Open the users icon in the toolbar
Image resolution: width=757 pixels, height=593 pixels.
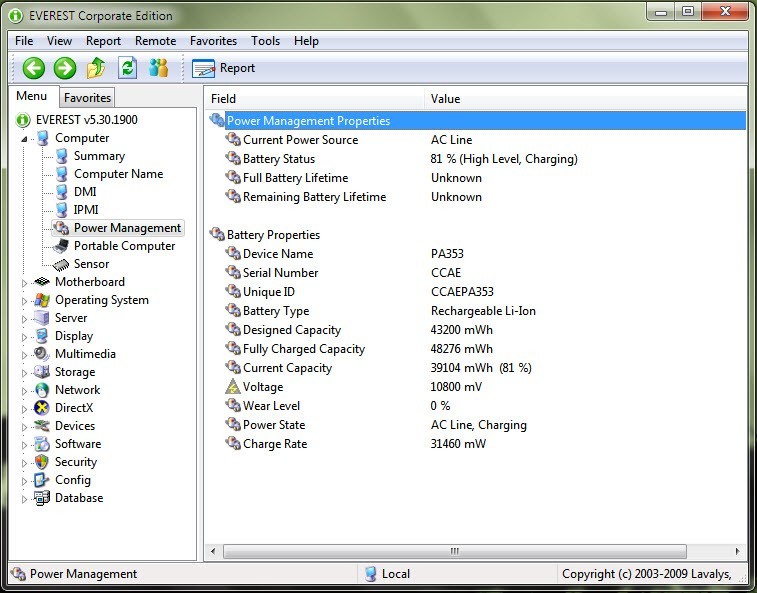[x=158, y=68]
